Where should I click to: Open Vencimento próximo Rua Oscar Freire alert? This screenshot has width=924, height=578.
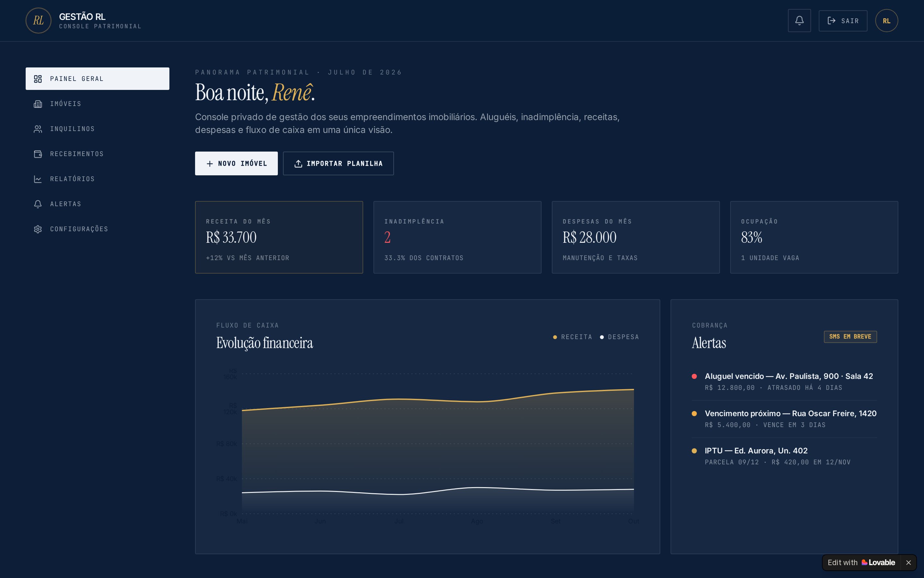point(784,419)
